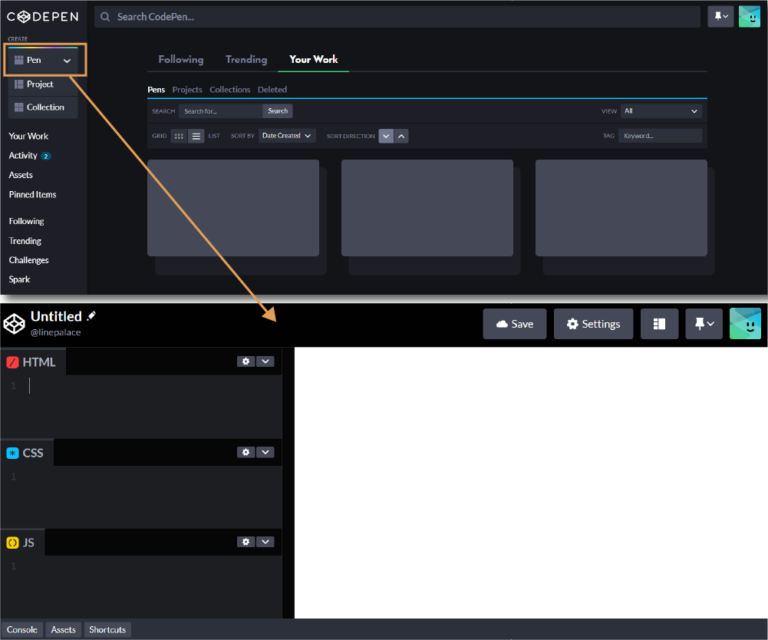Click the Search button next to Search for
The image size is (768, 640).
pyautogui.click(x=278, y=111)
